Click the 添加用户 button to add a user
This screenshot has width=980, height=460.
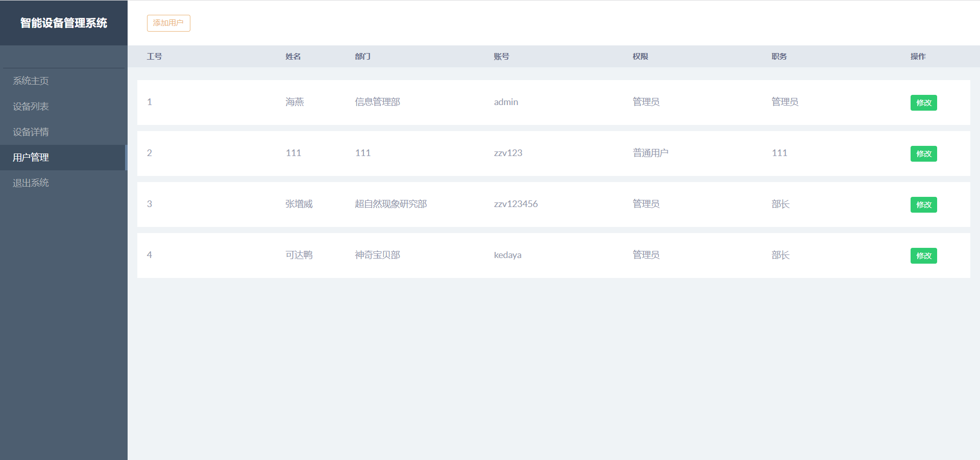pos(168,23)
